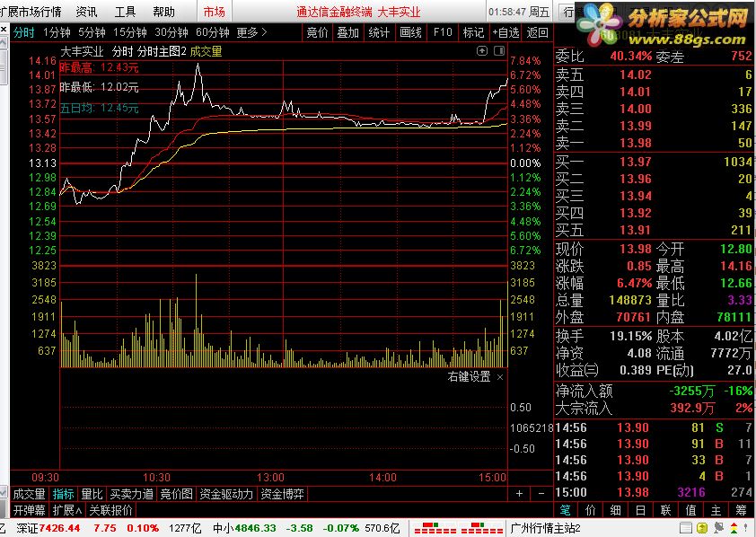
Task: Switch to the 市场 tab
Action: pos(214,12)
